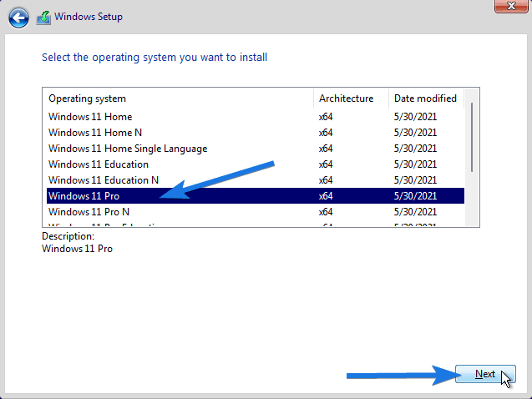Sort by Architecture column header

click(351, 98)
